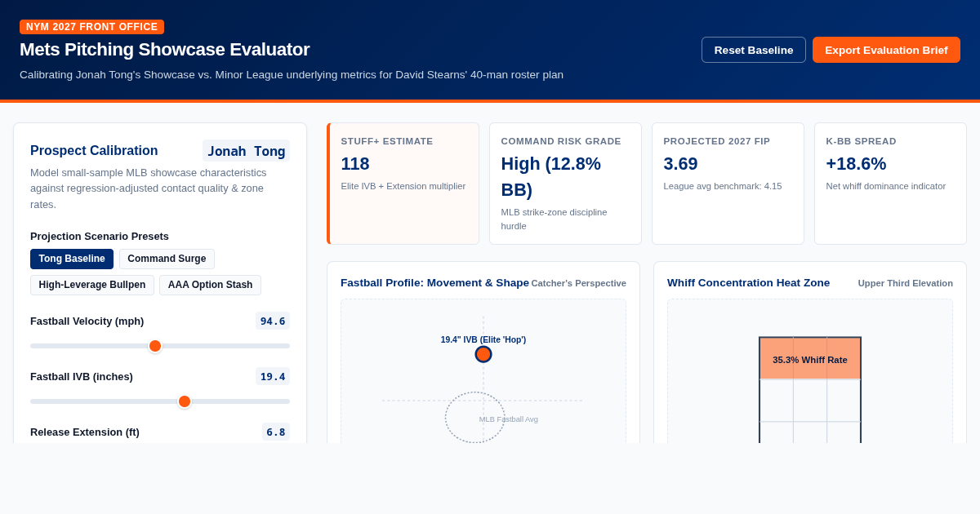This screenshot has height=514, width=980.
Task: Click the Projected 2027 FIP card
Action: click(728, 184)
